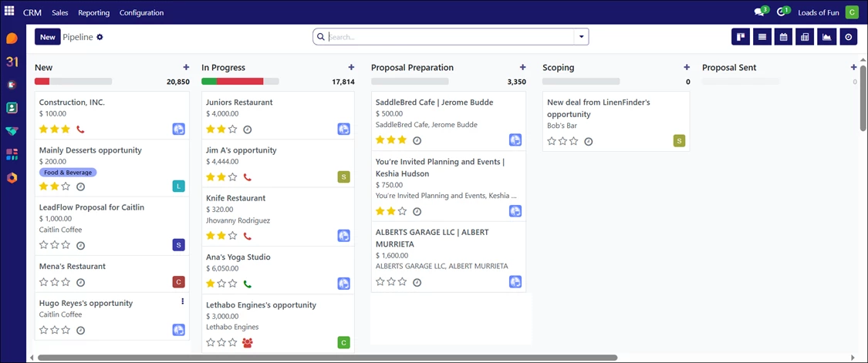Open the Configuration menu
Screen dimensions: 868x363
(x=142, y=12)
